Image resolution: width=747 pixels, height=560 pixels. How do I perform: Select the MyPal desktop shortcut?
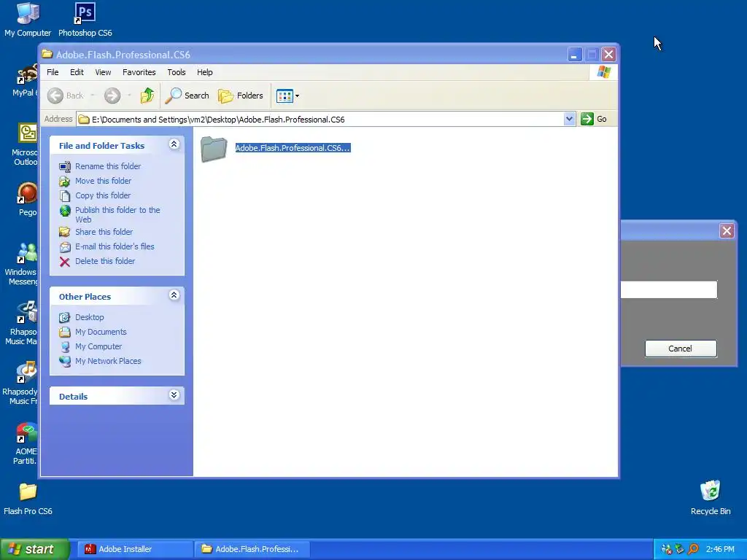25,81
